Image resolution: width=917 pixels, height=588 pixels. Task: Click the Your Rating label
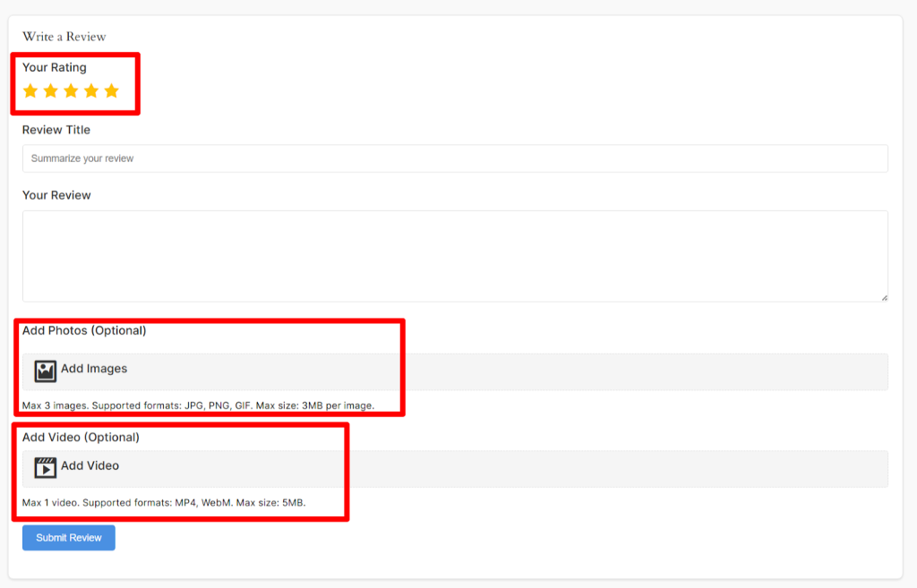[55, 67]
